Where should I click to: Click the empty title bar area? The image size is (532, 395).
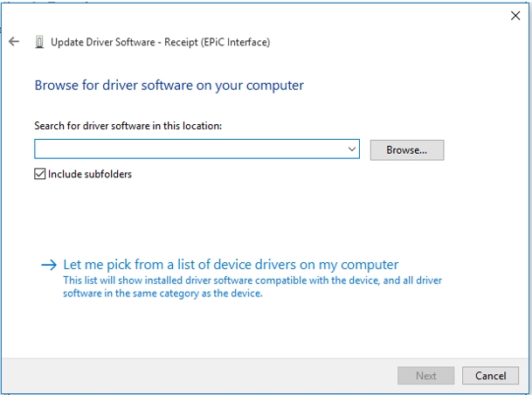coord(262,15)
